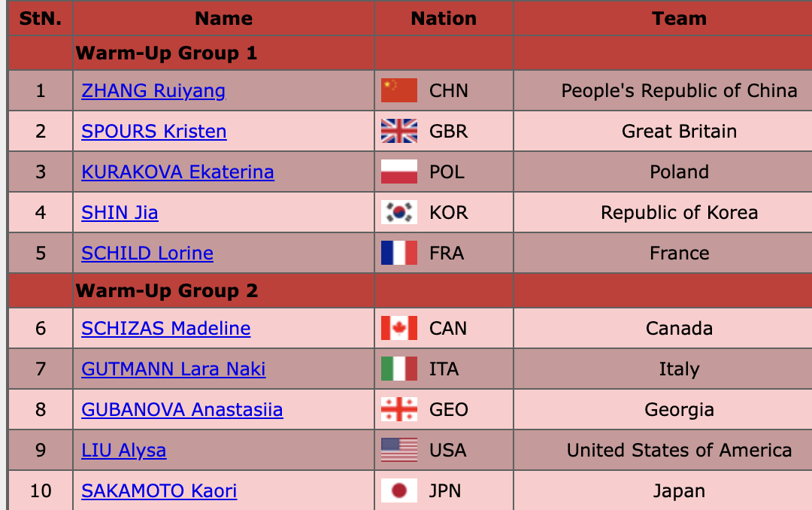Open ZHANG Ruiyang's skater profile link

tap(153, 91)
